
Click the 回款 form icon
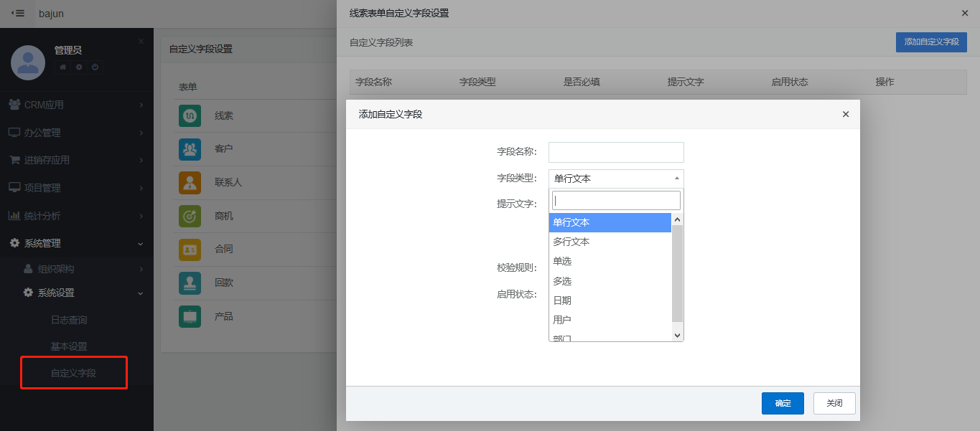(x=190, y=283)
